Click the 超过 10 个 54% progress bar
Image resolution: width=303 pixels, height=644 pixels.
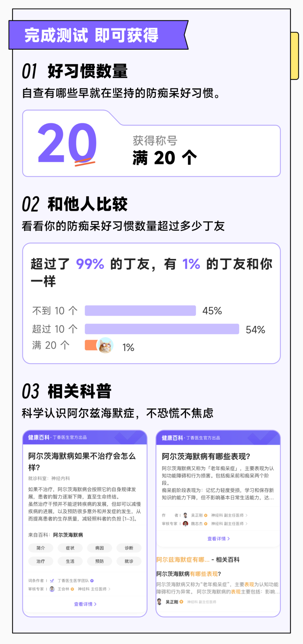[162, 329]
